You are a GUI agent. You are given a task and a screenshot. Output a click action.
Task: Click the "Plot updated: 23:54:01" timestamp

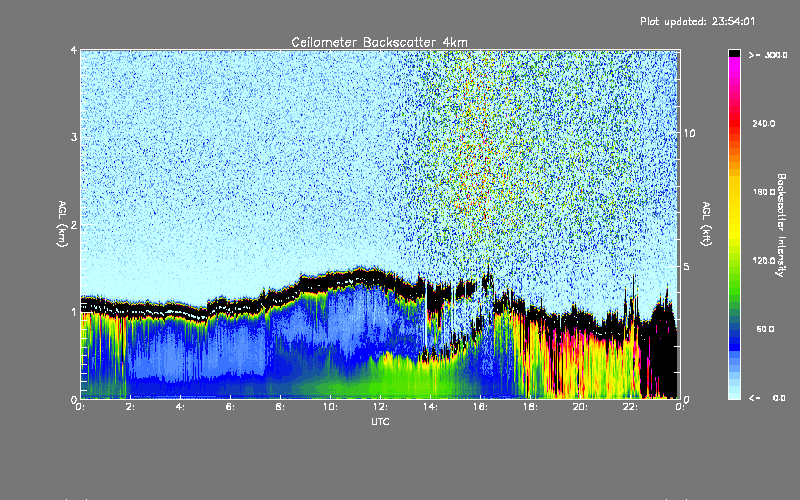[697, 21]
